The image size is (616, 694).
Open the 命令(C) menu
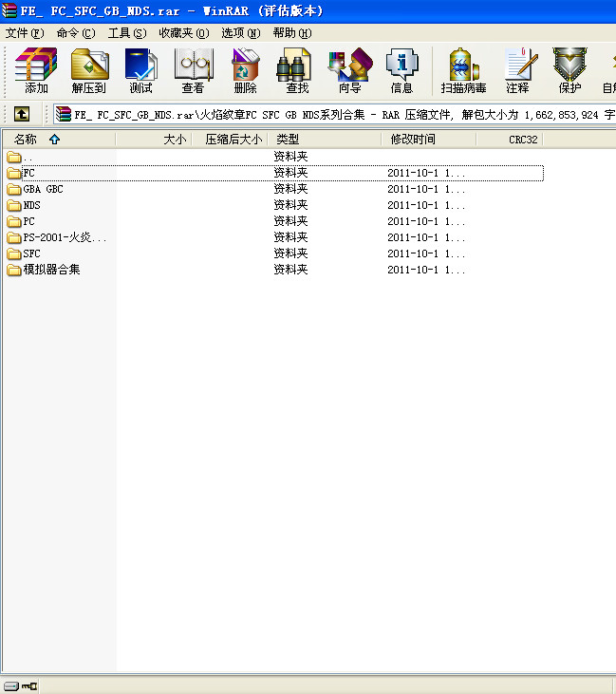(76, 33)
